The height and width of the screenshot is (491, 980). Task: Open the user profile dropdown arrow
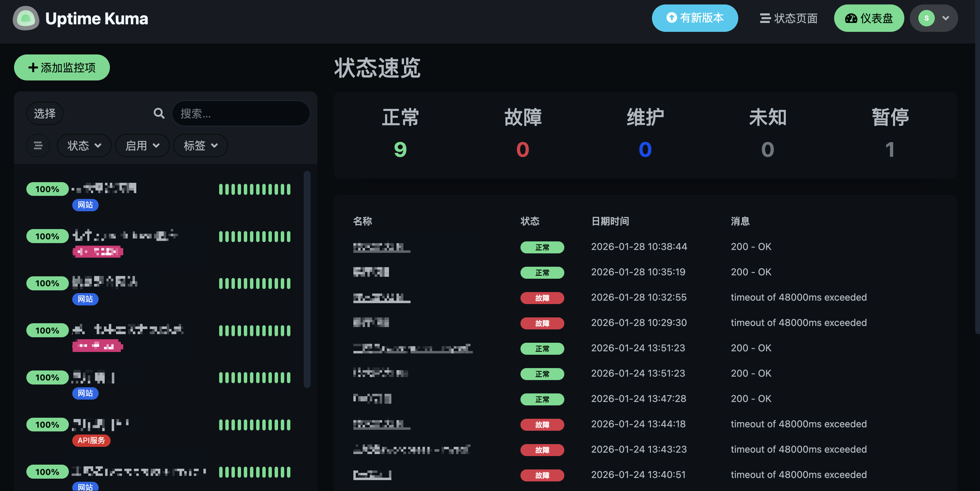point(946,18)
